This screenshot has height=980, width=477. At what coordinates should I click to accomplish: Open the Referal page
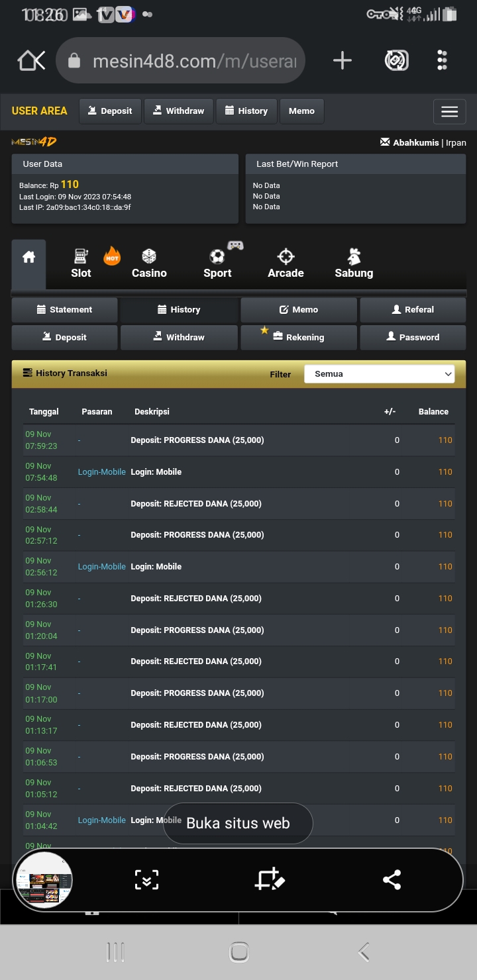tap(413, 309)
